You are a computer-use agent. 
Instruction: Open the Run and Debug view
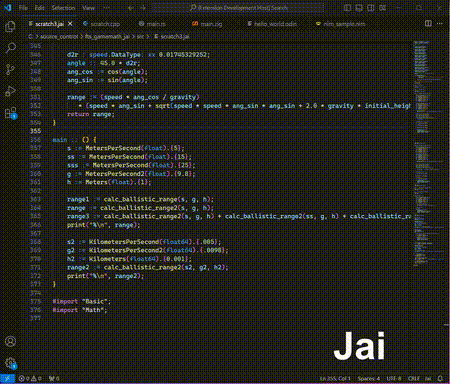pyautogui.click(x=10, y=91)
